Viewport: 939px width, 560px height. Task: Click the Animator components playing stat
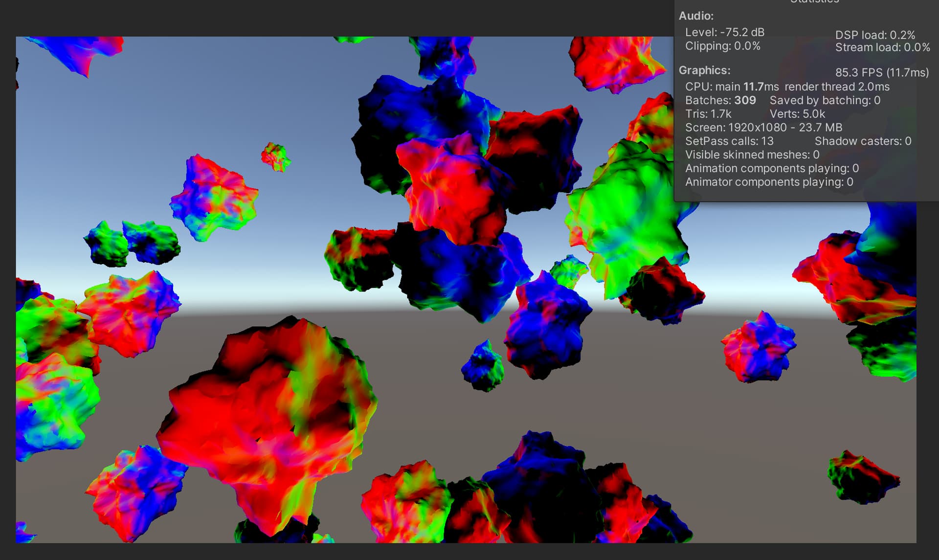click(x=769, y=182)
